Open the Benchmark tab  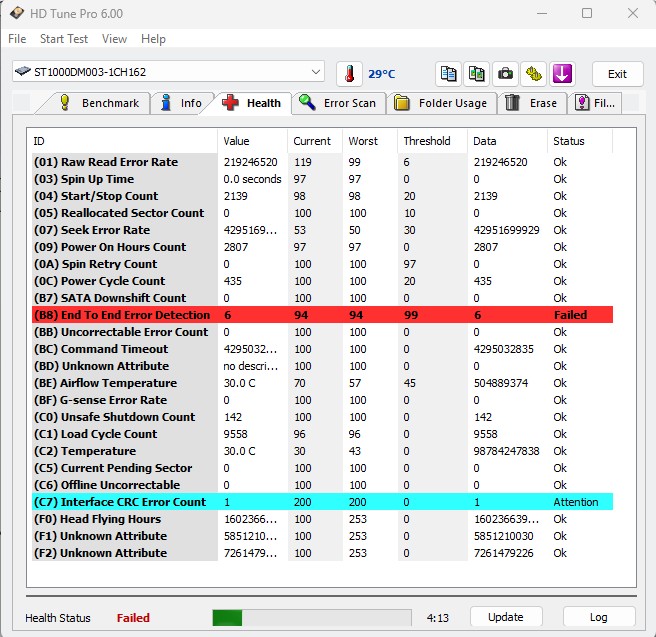[x=99, y=103]
